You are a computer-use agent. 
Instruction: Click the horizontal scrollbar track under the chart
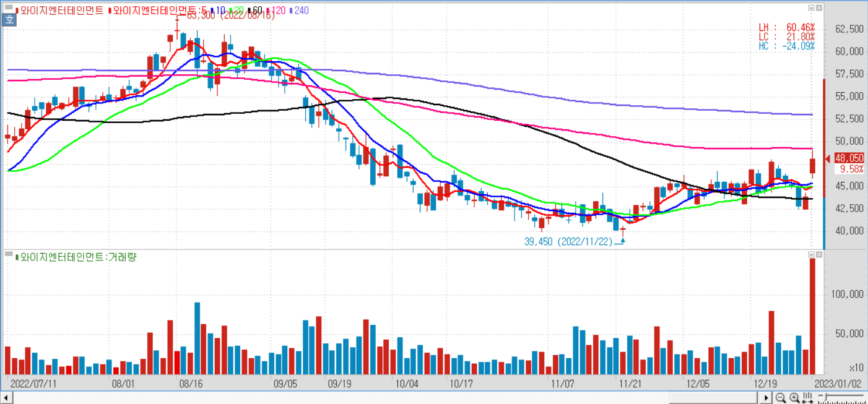pyautogui.click(x=387, y=397)
